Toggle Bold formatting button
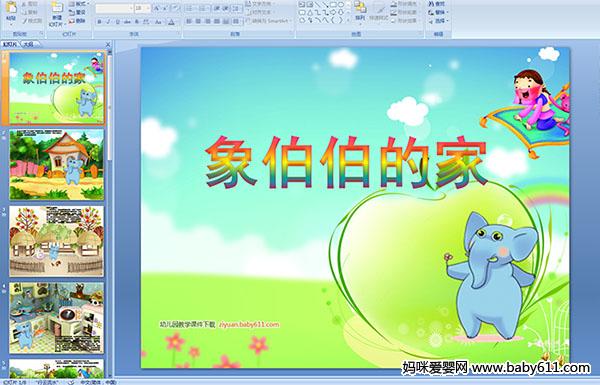The height and width of the screenshot is (385, 600). pos(99,22)
